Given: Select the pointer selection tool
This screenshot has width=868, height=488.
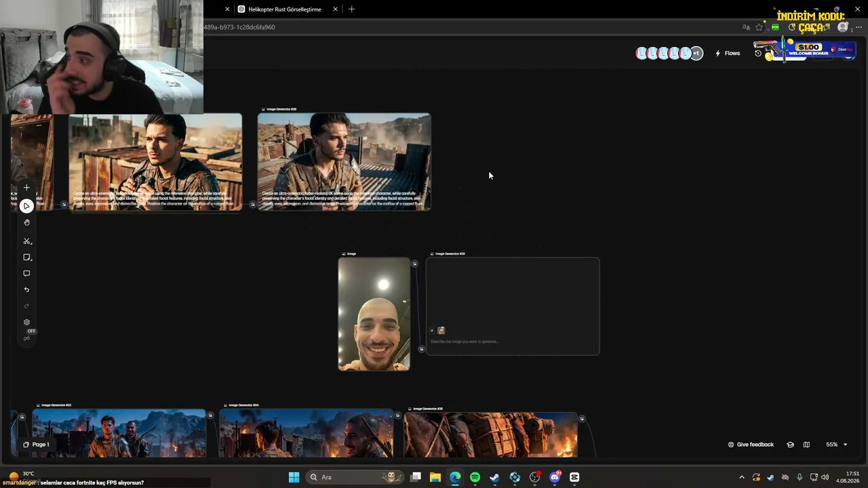Looking at the screenshot, I should coord(26,206).
